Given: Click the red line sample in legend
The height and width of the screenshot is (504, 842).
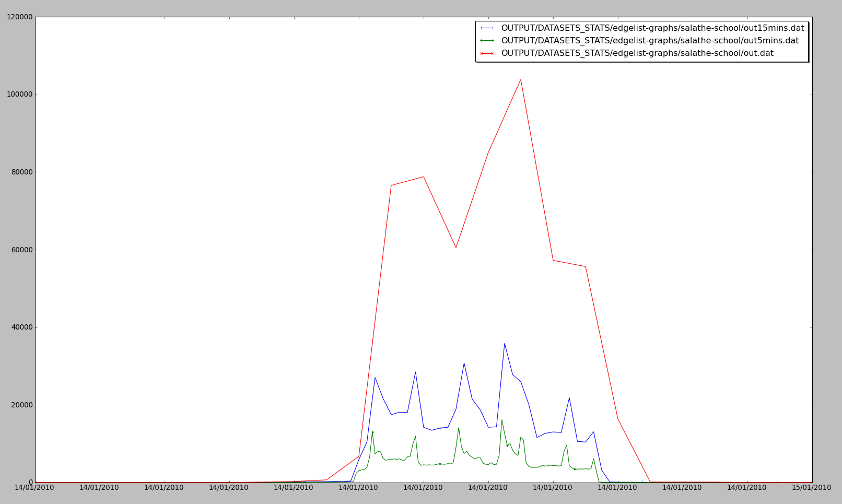Looking at the screenshot, I should tap(487, 53).
